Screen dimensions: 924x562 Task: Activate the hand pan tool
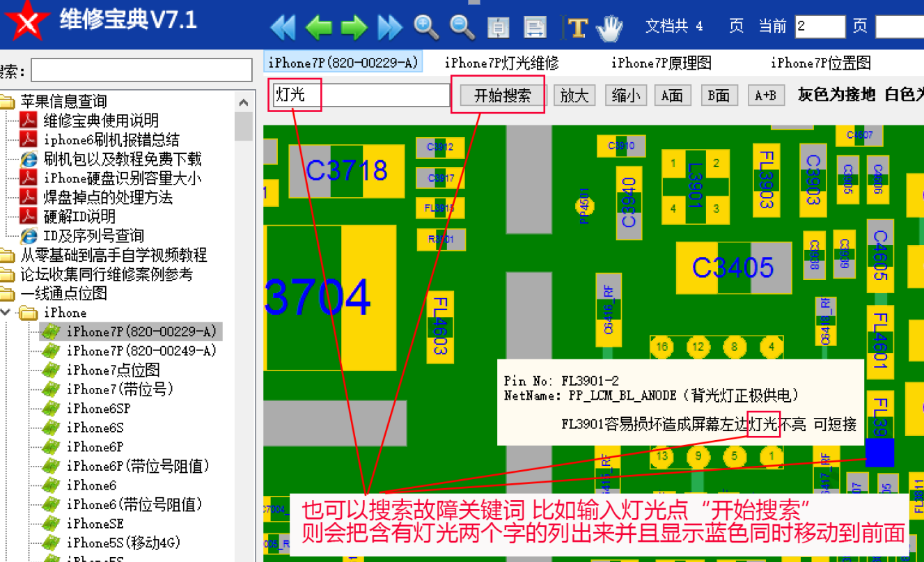coord(611,27)
